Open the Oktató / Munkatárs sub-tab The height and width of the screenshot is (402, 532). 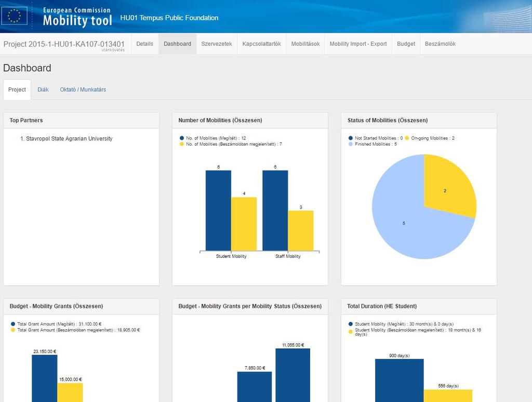[83, 89]
